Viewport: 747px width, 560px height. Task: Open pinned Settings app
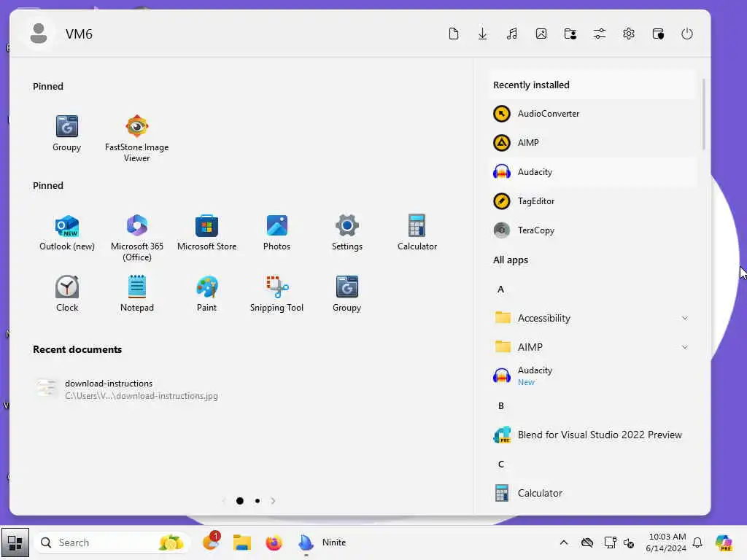tap(347, 233)
